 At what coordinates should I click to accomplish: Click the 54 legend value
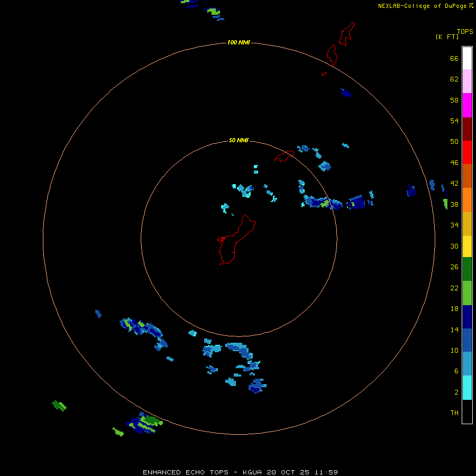click(454, 121)
